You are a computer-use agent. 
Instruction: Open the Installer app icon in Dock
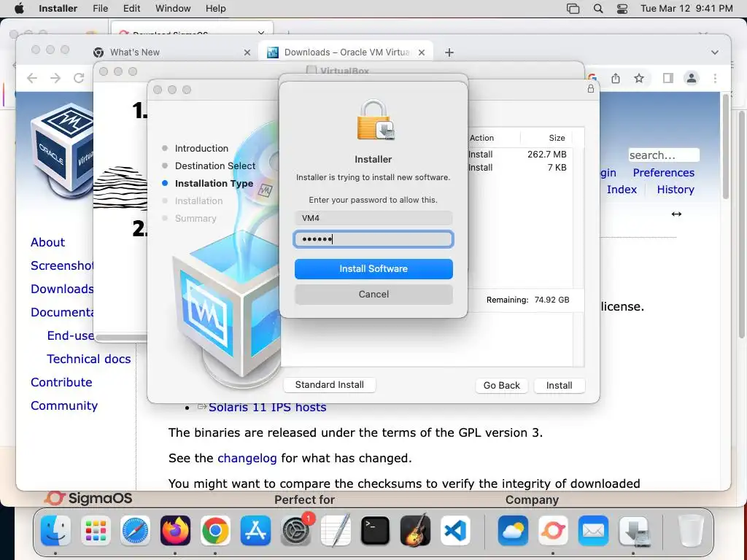click(634, 530)
